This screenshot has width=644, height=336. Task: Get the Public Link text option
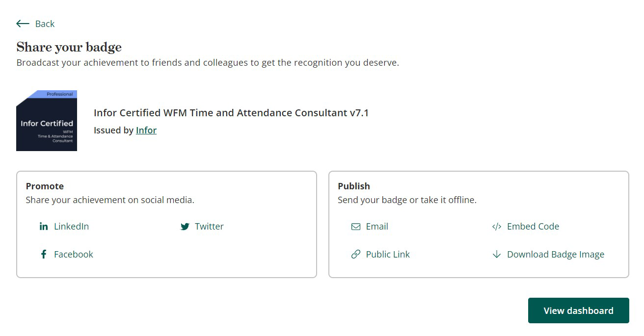(388, 254)
